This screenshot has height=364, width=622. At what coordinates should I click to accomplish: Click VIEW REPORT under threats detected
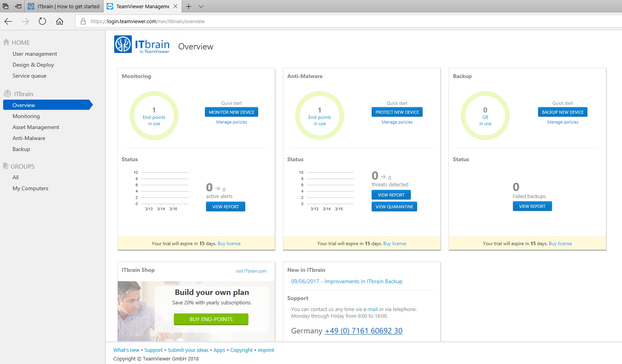391,195
